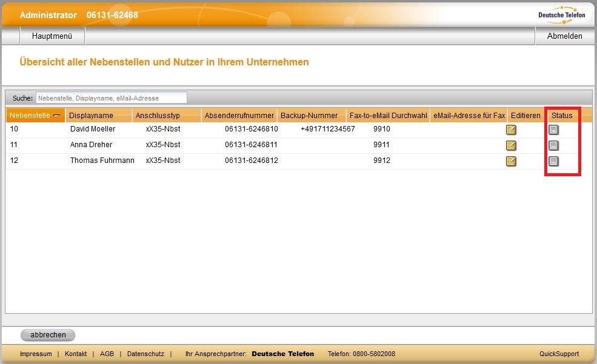Click the Telefon: 0800-5802008 footer text
The width and height of the screenshot is (597, 364).
[x=361, y=354]
